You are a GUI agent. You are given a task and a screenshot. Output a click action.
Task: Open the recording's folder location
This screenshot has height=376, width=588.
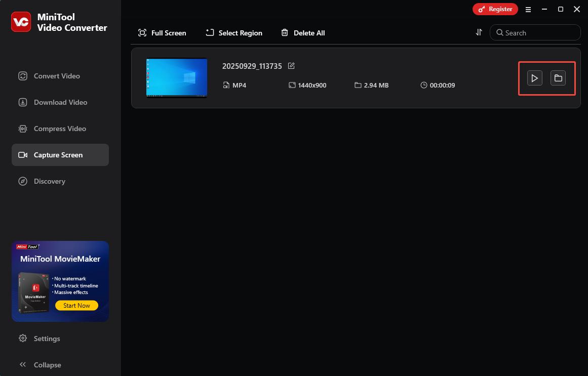coord(558,78)
